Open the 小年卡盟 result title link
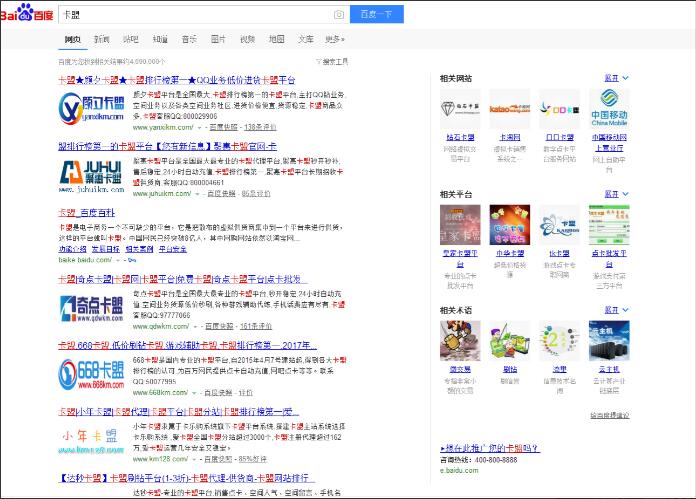696x499 pixels. coord(178,412)
